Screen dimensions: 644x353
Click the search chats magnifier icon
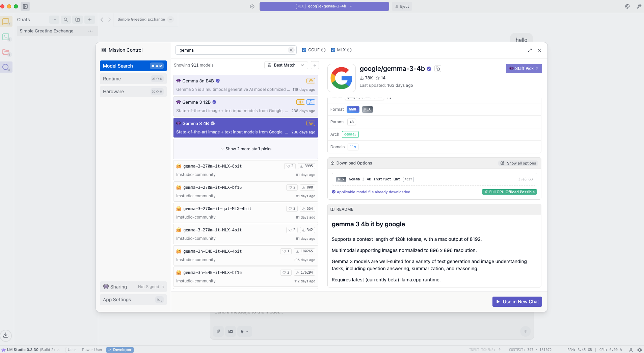66,20
